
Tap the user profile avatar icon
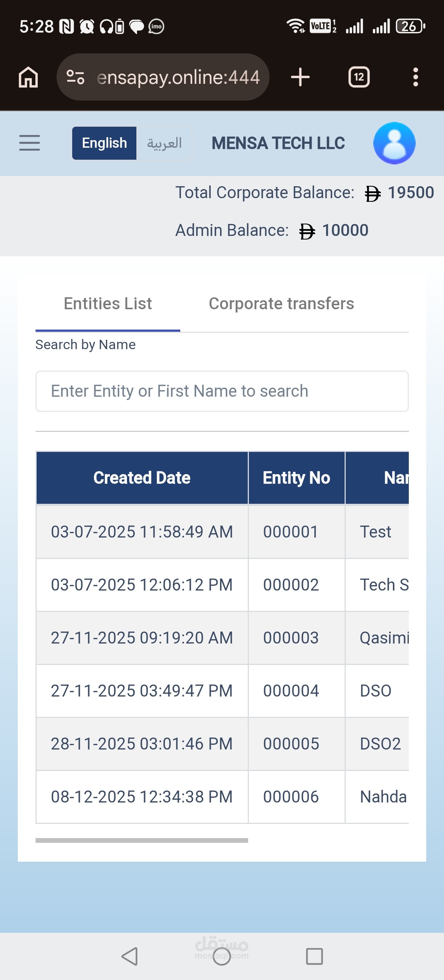[394, 143]
